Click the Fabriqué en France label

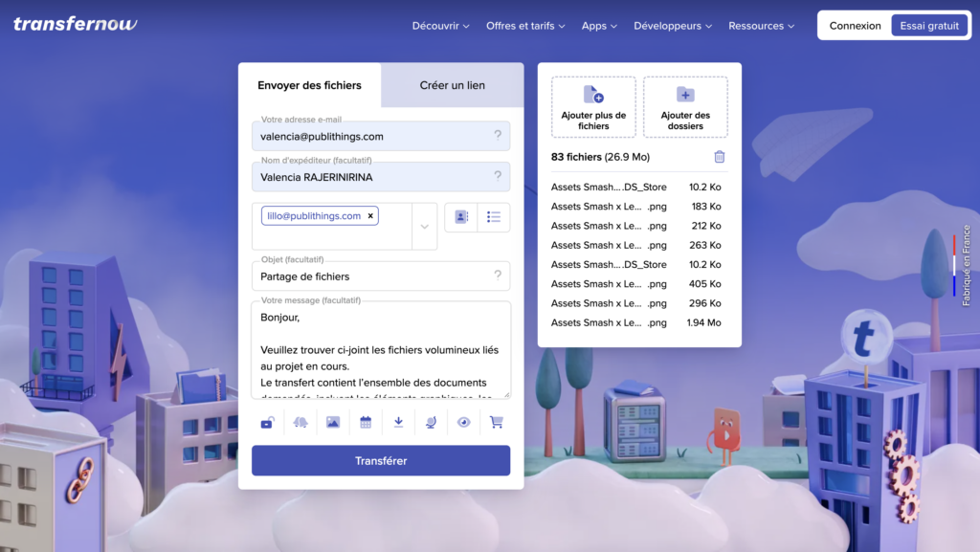967,265
